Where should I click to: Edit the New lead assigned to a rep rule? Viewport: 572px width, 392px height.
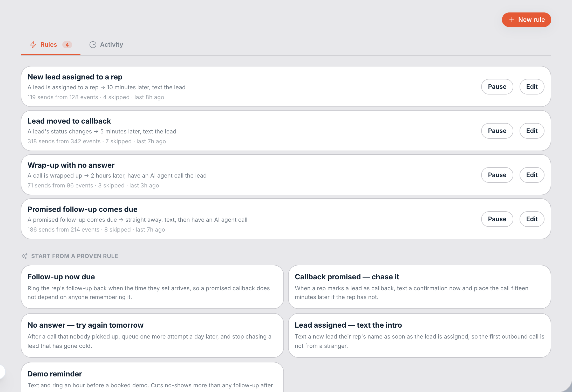pos(532,87)
